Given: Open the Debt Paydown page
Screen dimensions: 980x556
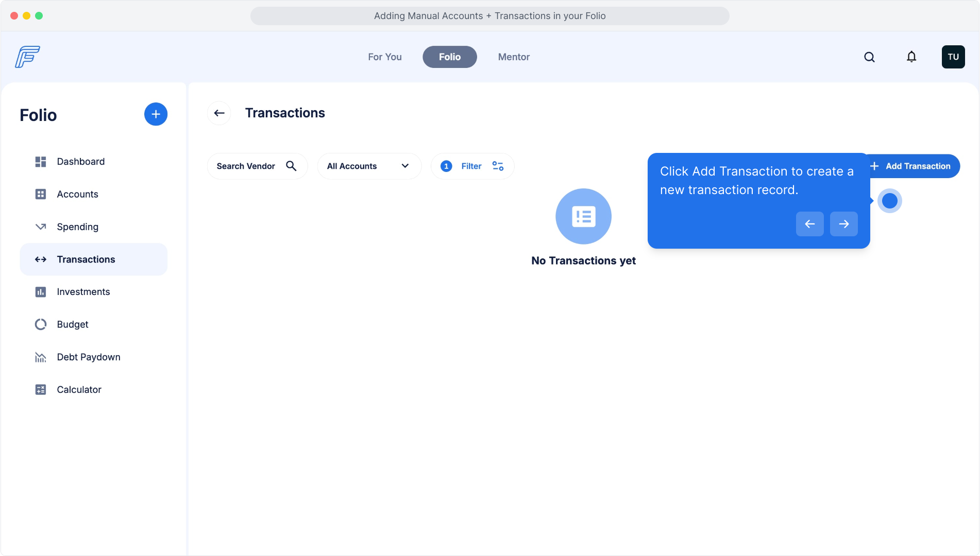Looking at the screenshot, I should pyautogui.click(x=88, y=357).
